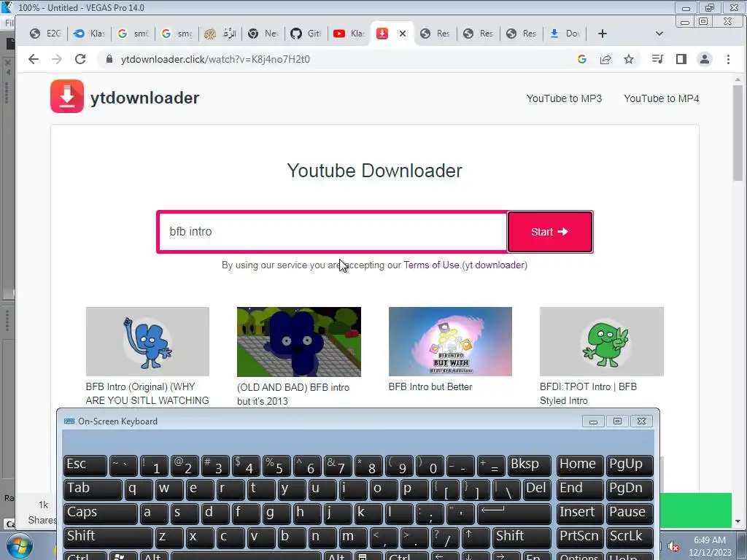Click the padlock site info icon

click(x=109, y=59)
